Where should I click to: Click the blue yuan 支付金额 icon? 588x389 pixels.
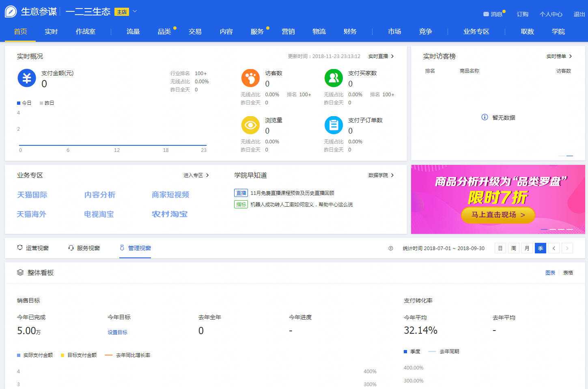tap(27, 78)
